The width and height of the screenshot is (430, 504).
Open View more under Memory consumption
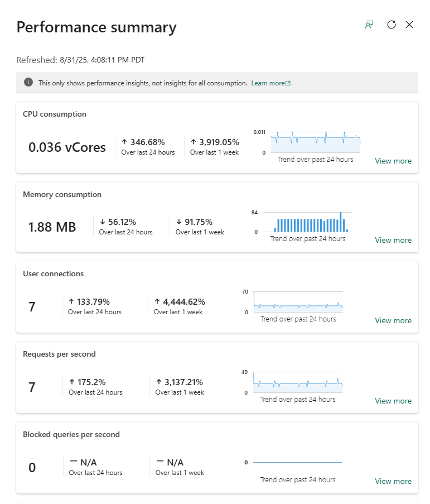click(393, 240)
